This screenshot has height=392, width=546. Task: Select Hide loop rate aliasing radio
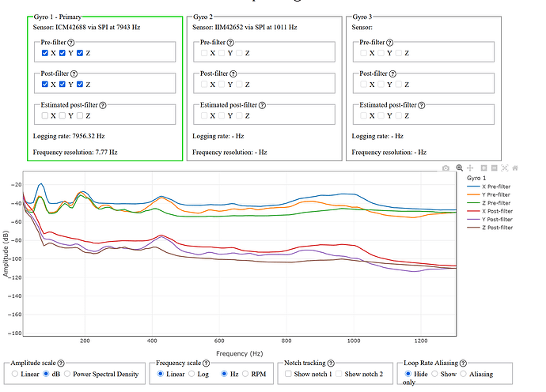pos(408,374)
